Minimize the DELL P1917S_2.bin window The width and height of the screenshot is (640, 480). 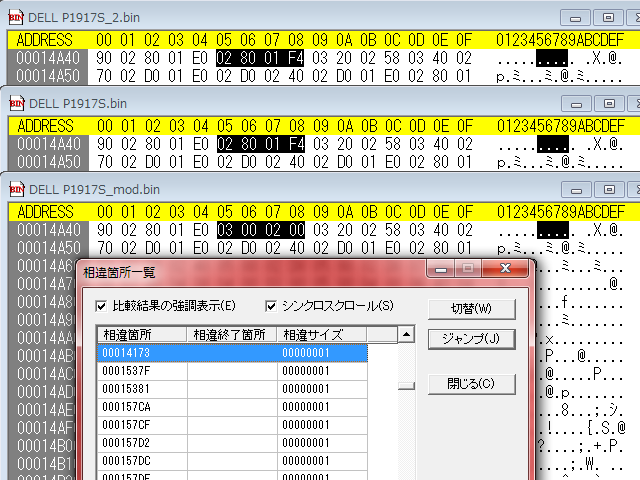(576, 18)
